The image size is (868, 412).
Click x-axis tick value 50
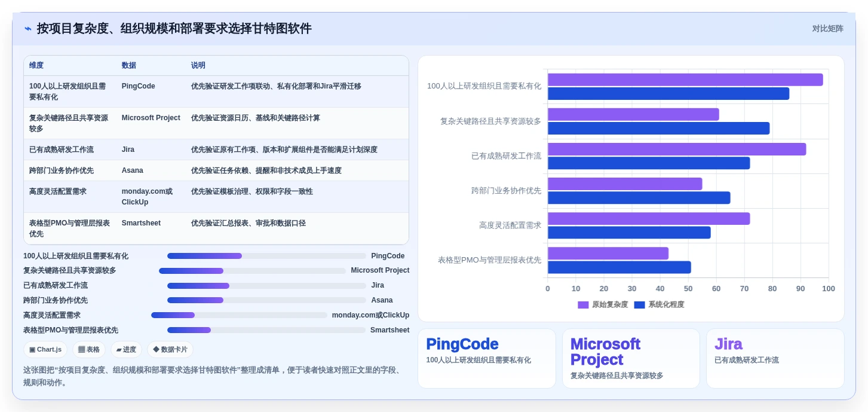click(688, 289)
